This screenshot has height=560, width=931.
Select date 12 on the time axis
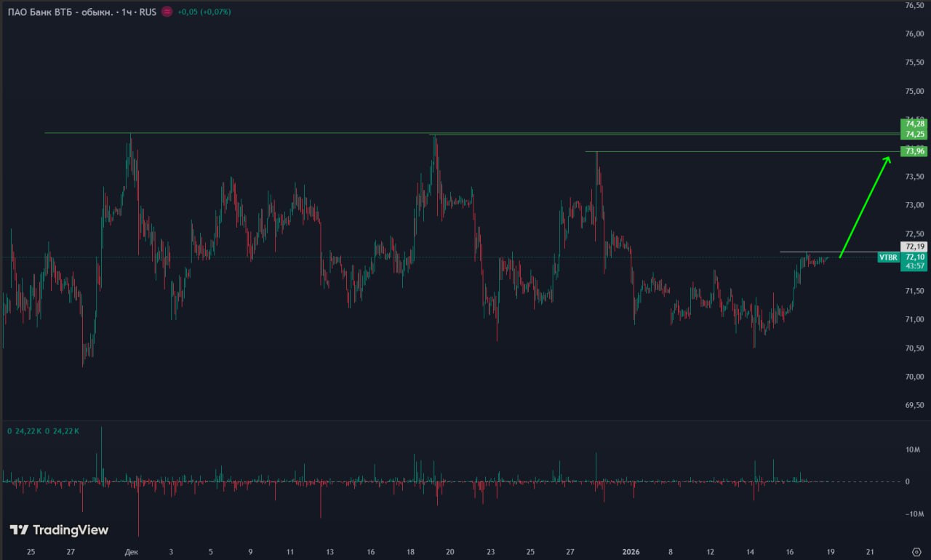(x=711, y=552)
